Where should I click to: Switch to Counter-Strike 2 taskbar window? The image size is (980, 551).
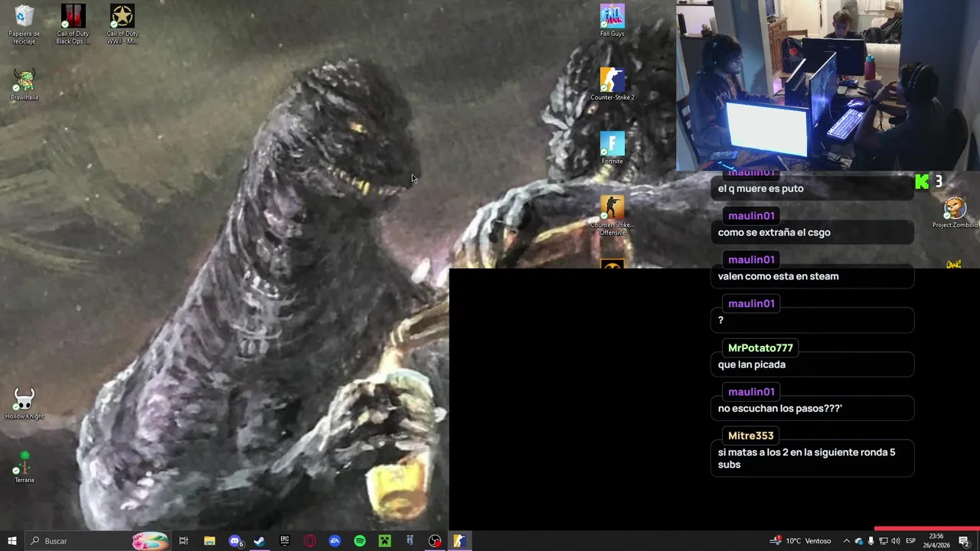coord(459,541)
